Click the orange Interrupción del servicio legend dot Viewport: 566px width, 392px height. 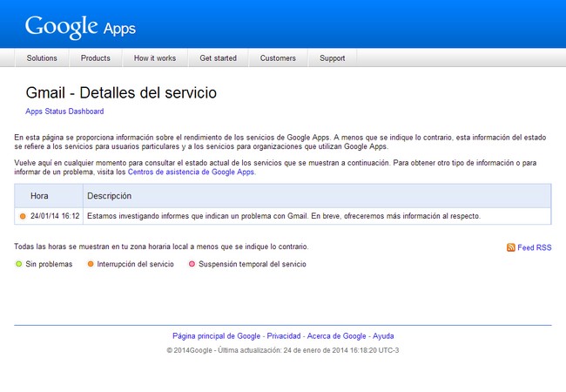(91, 264)
